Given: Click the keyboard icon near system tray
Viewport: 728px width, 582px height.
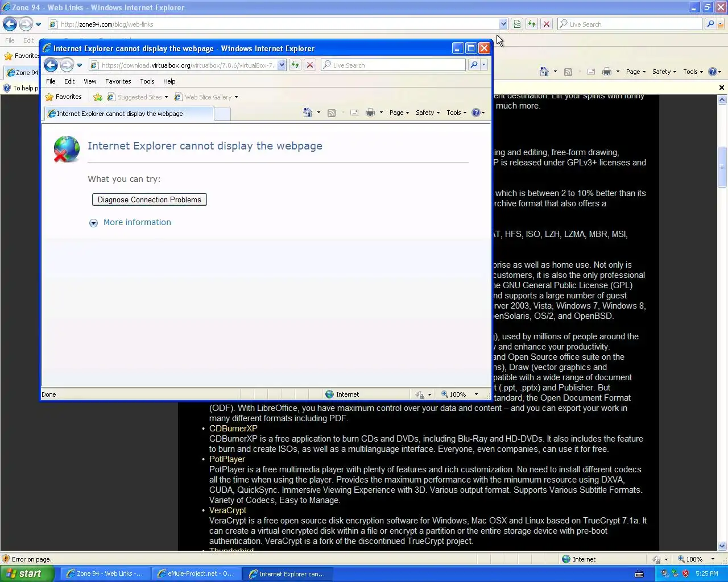Looking at the screenshot, I should point(639,574).
